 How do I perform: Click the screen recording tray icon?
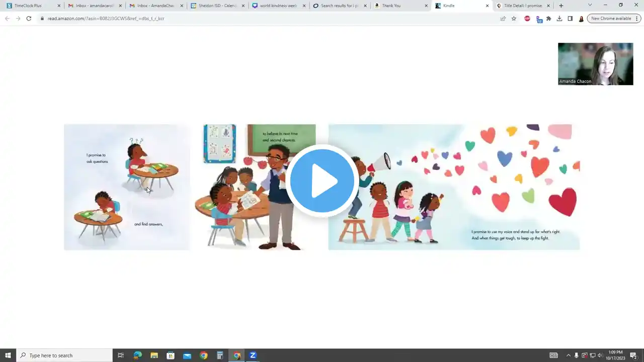click(585, 355)
